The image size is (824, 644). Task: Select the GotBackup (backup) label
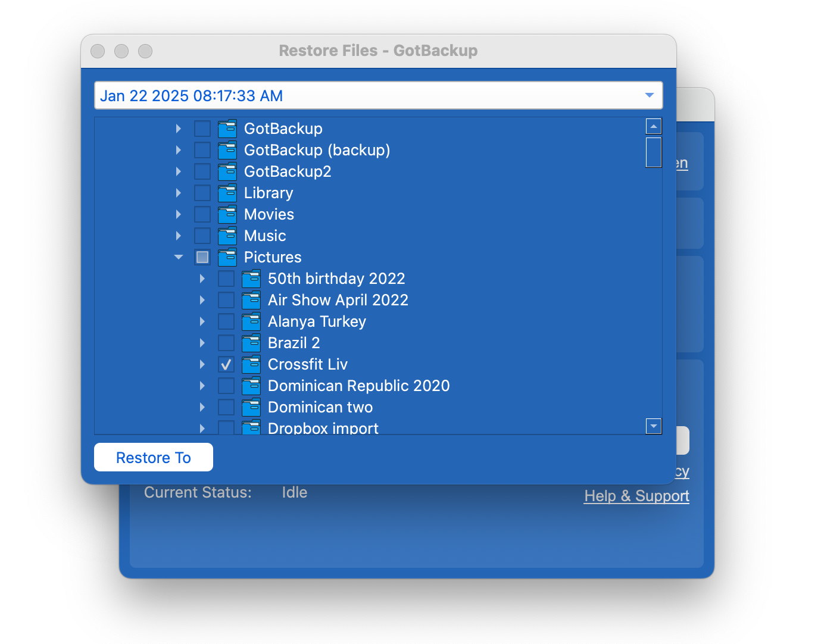point(317,150)
